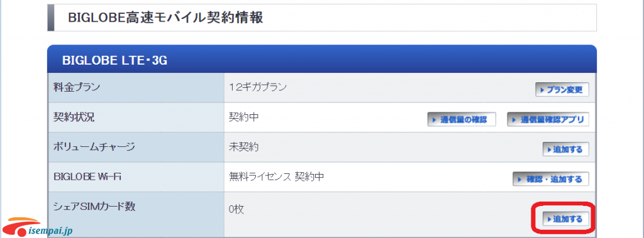The height and width of the screenshot is (238, 644).
Task: Add a share SIM with red-circled 追加する
Action: [565, 219]
